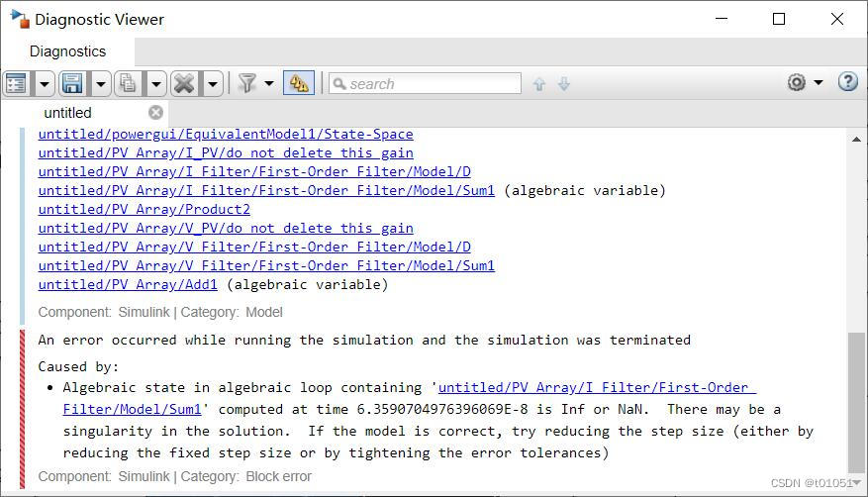
Task: Expand the clear options dropdown arrow
Action: (213, 84)
